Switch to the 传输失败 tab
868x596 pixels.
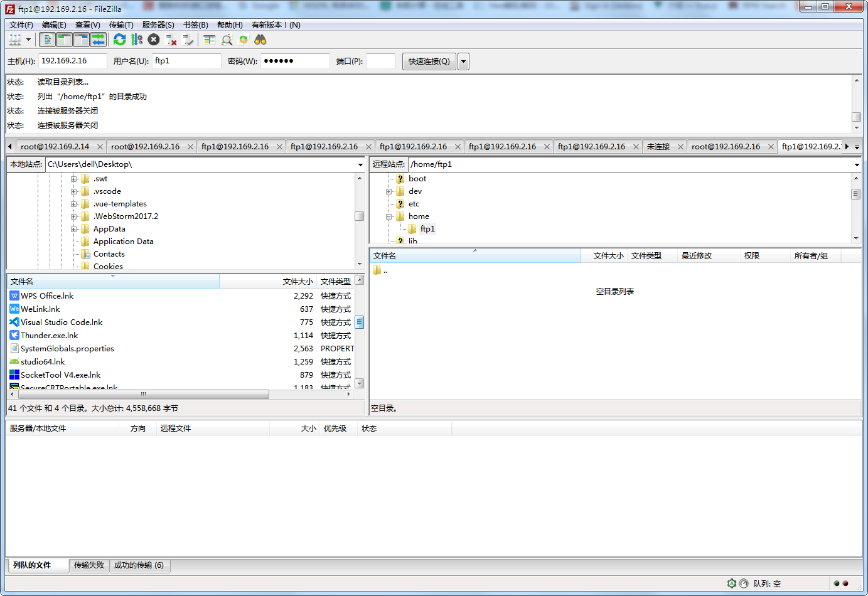(89, 565)
